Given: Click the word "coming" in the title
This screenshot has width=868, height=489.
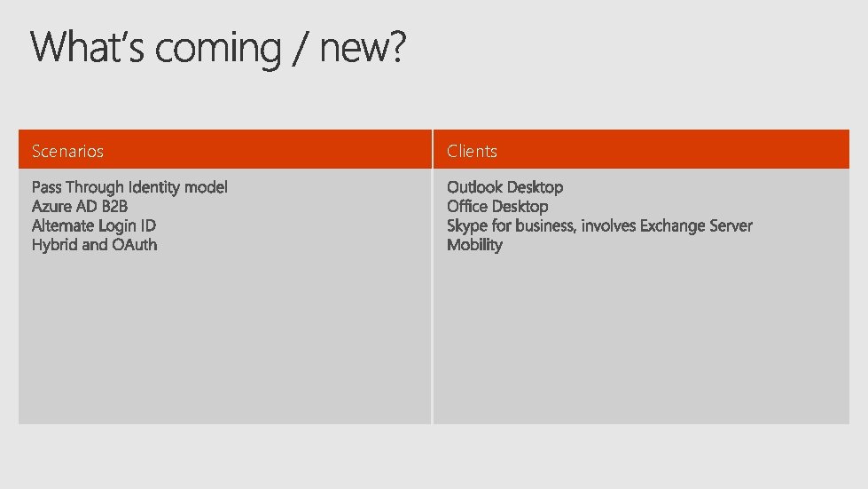Looking at the screenshot, I should point(219,50).
